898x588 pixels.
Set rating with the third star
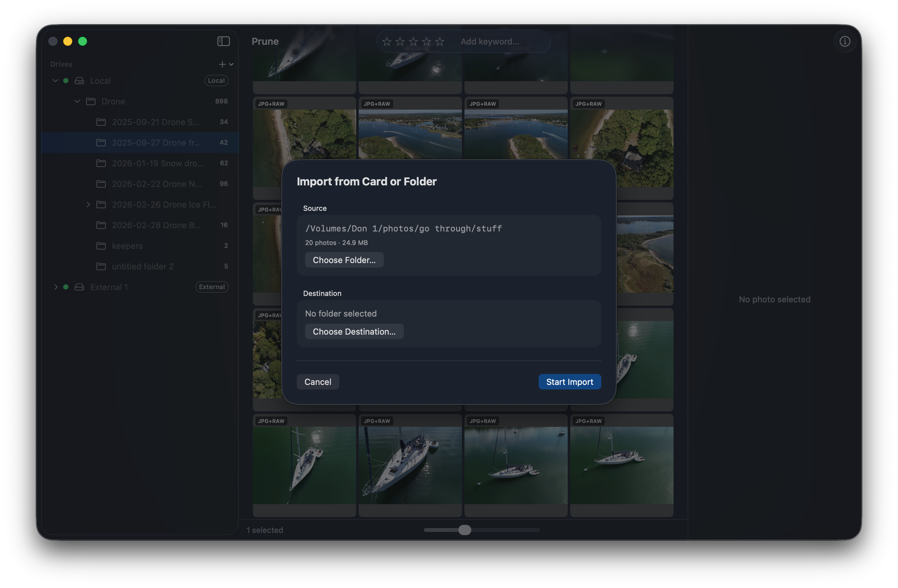click(x=413, y=42)
